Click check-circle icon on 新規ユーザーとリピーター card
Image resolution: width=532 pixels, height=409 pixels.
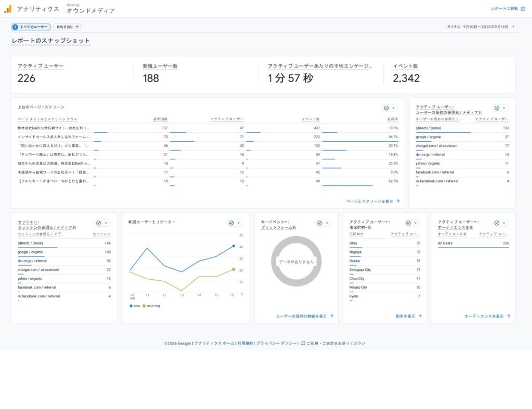click(x=231, y=223)
